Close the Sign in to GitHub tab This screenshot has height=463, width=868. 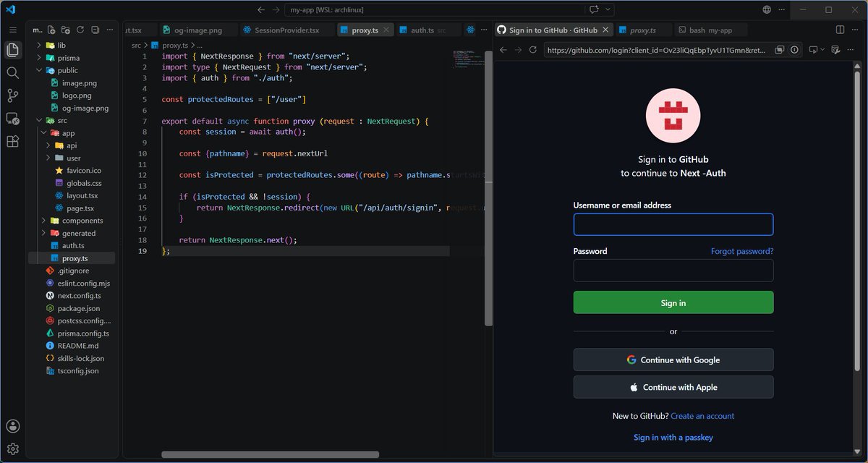point(605,30)
